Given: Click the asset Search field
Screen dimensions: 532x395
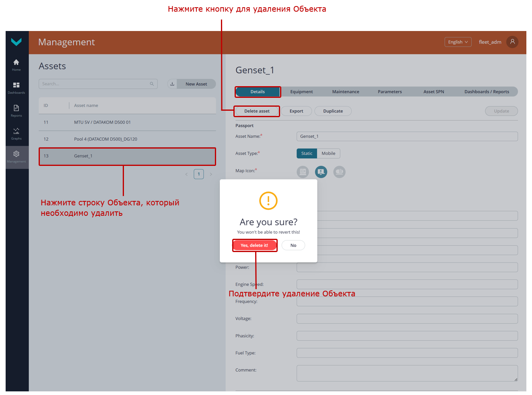Looking at the screenshot, I should click(x=95, y=84).
